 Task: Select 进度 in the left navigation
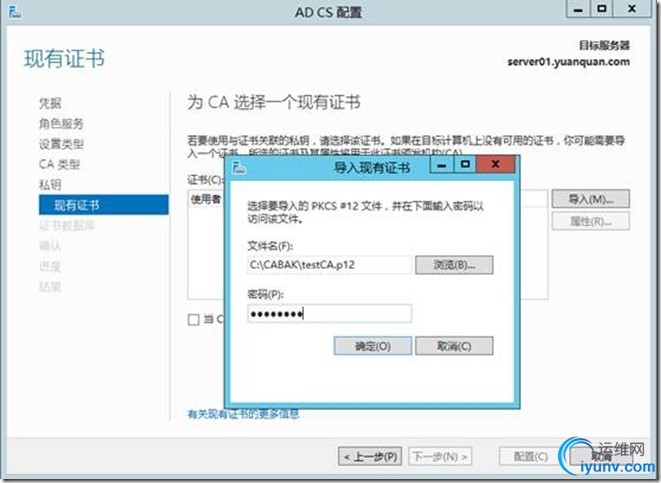click(50, 266)
